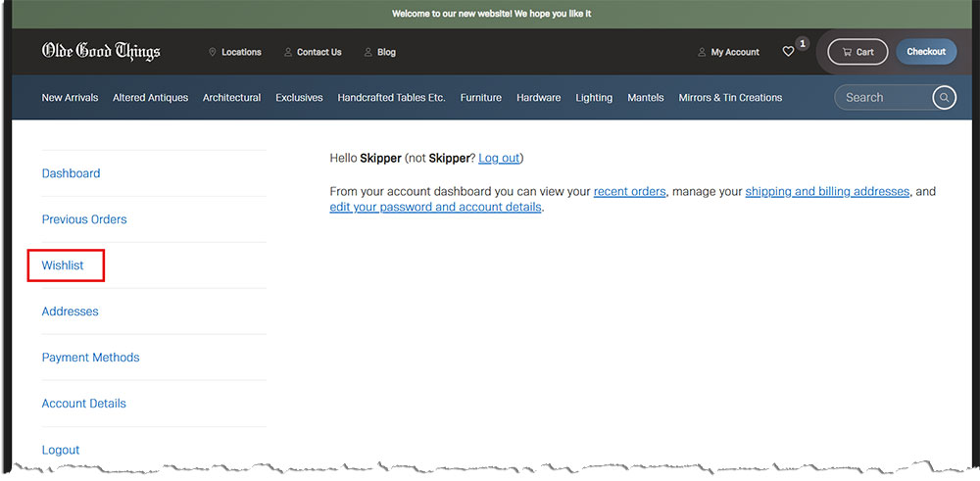Click the welcome banner text
The image size is (980, 481).
click(x=491, y=14)
